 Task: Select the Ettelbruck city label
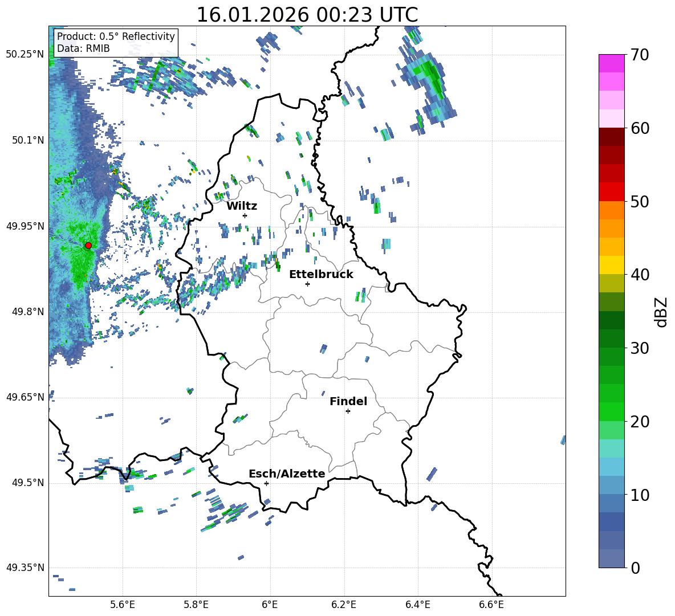321,275
